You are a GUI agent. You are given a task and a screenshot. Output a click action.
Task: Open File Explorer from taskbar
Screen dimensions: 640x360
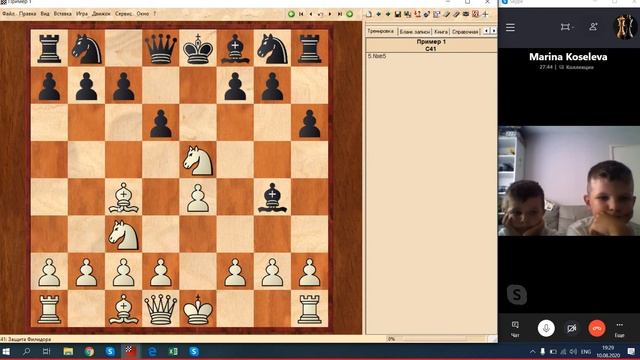68,351
